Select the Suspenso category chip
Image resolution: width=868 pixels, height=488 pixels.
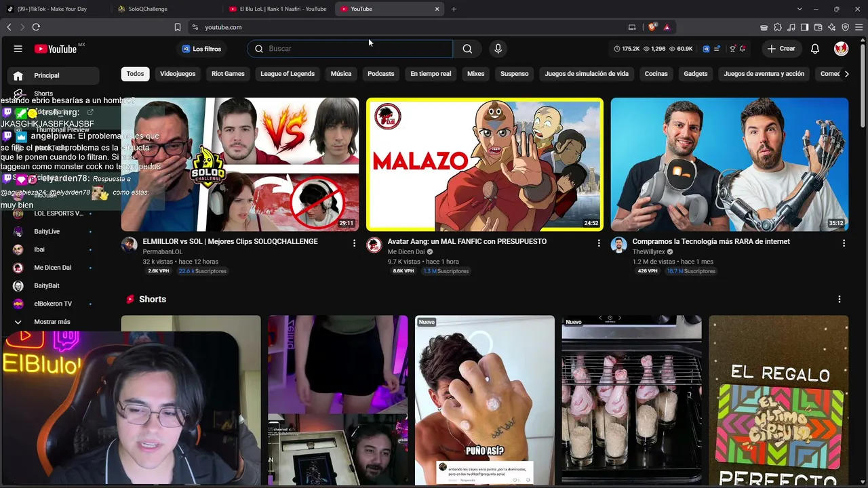point(515,74)
